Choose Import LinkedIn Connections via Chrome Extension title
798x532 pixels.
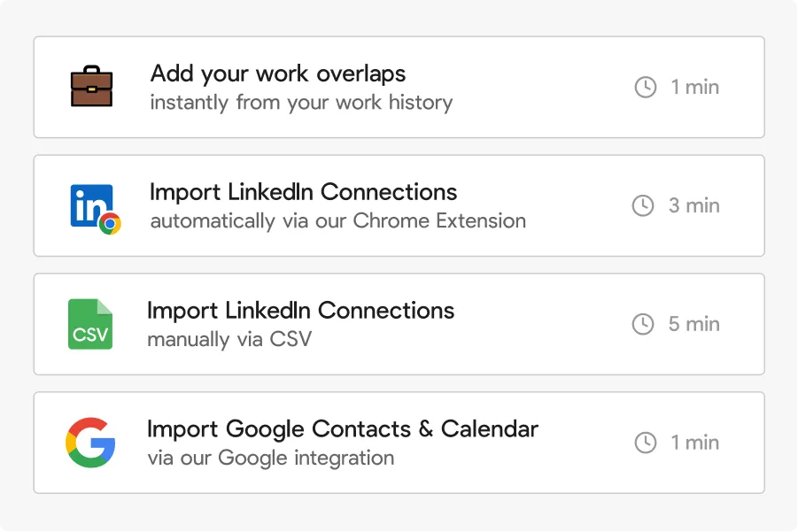coord(304,192)
